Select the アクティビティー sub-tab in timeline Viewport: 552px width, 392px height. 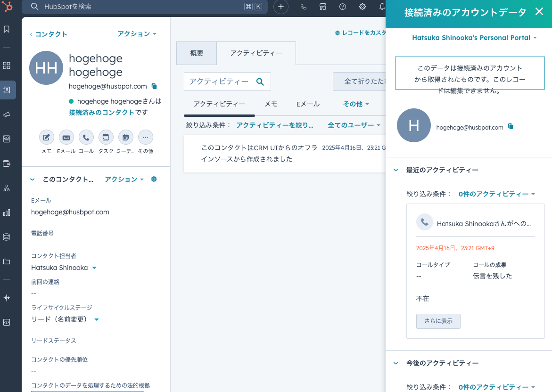[x=219, y=104]
